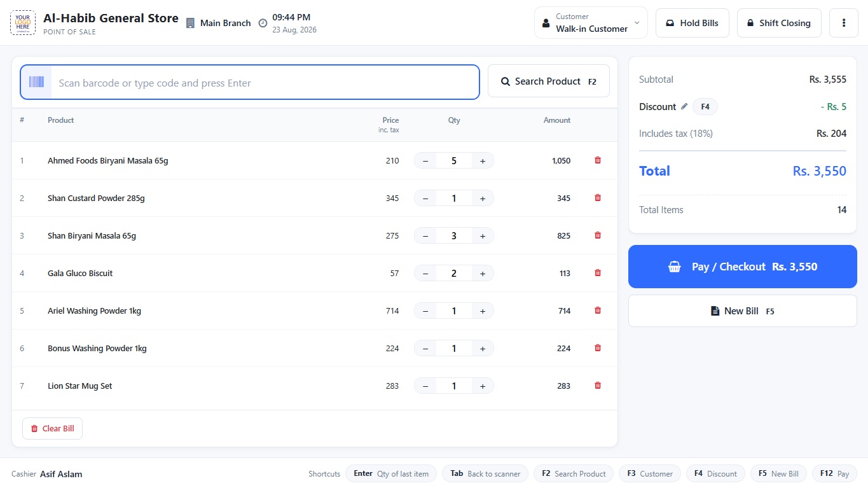This screenshot has width=868, height=488.
Task: Increase Lion Star Mug Set quantity
Action: click(x=483, y=386)
